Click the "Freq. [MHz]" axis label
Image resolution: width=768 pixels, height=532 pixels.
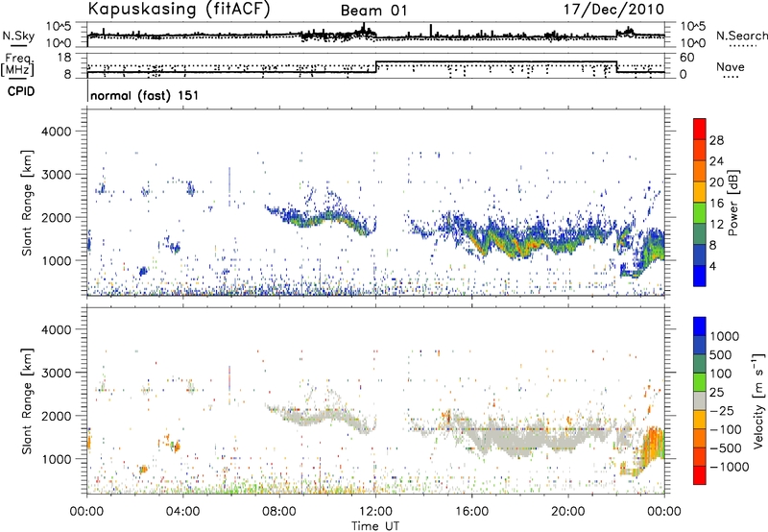[x=19, y=64]
